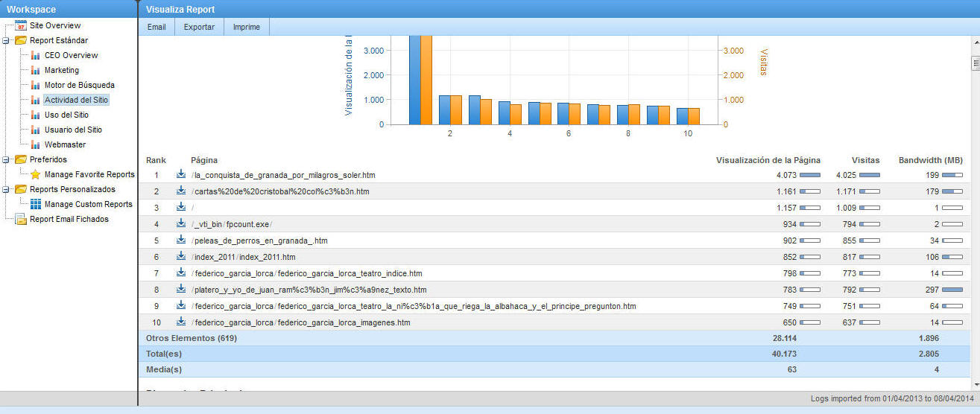Click download icon for la_conquista_de_granada row
Image resolution: width=980 pixels, height=414 pixels.
181,174
